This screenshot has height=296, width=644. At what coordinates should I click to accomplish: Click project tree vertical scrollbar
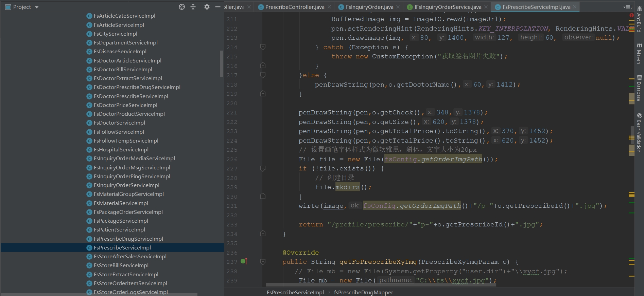[222, 64]
